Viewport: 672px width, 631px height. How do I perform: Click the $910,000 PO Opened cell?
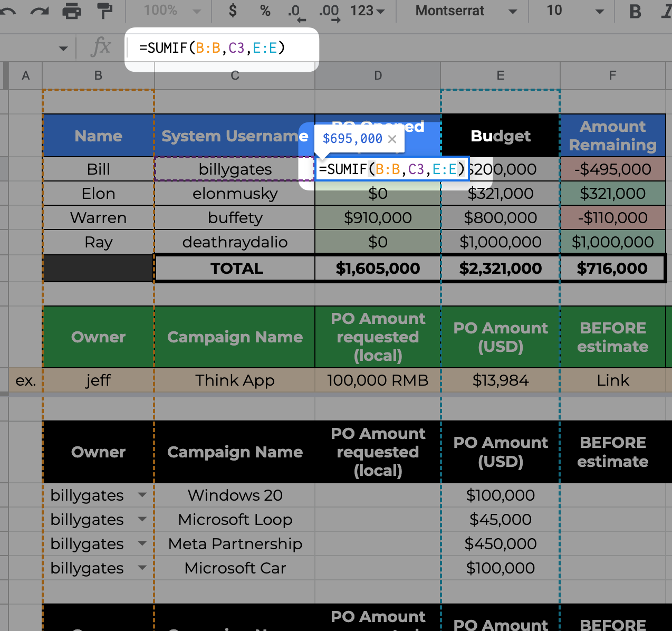coord(378,217)
